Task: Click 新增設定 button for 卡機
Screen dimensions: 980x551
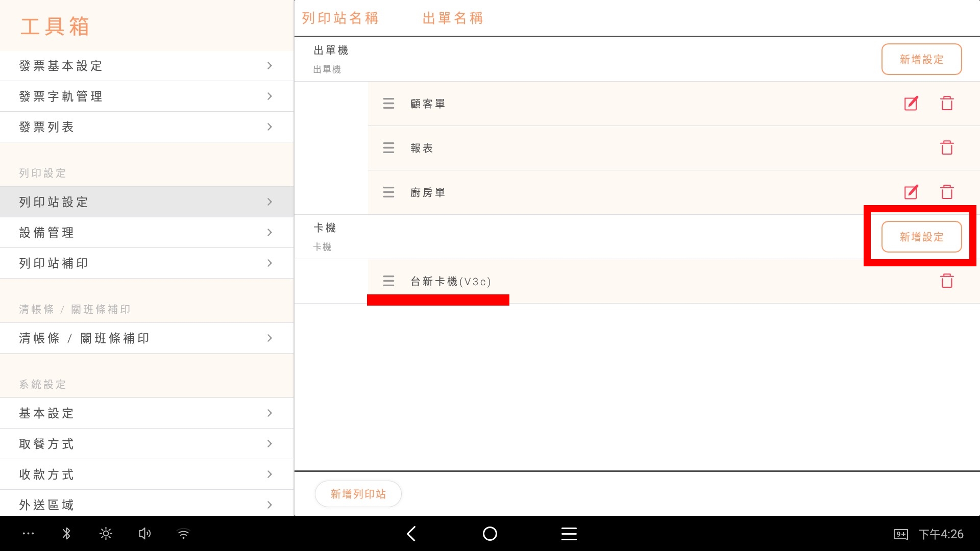Action: 921,237
